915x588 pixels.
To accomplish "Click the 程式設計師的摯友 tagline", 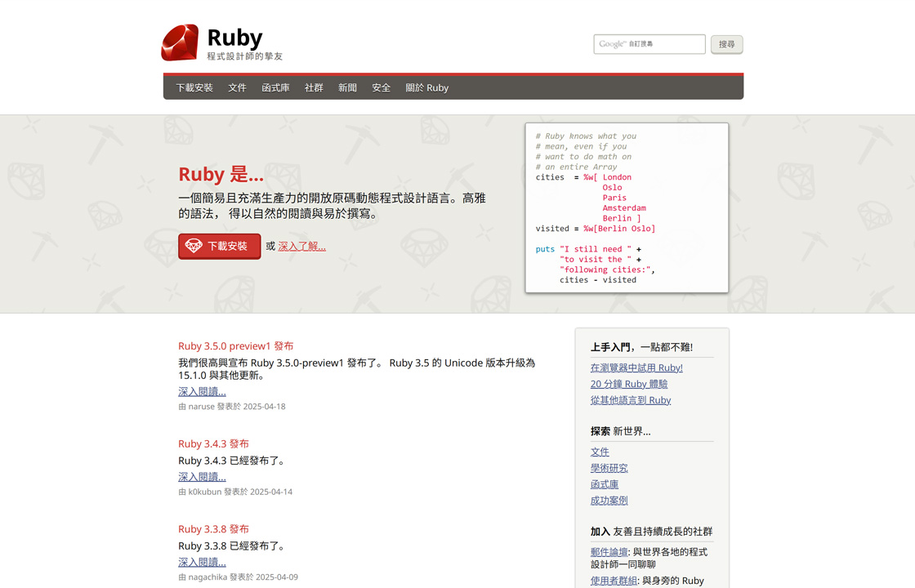I will pyautogui.click(x=244, y=56).
